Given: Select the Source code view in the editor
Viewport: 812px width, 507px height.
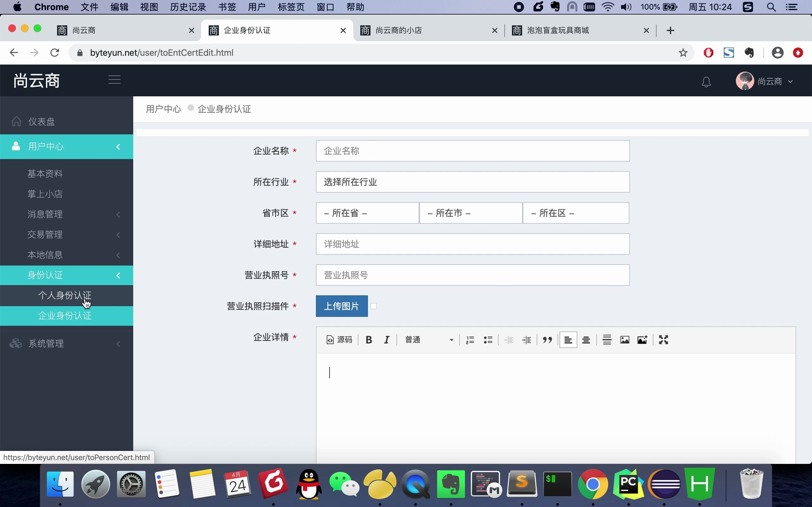Looking at the screenshot, I should pos(339,339).
